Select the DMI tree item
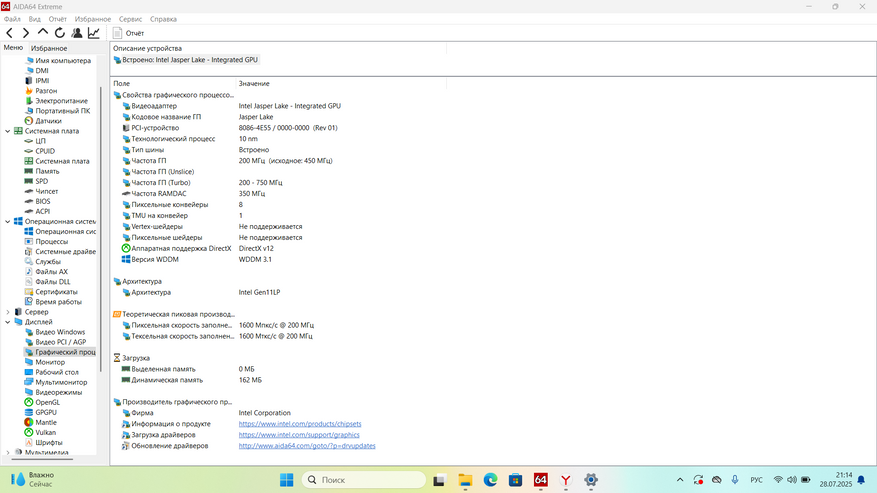Viewport: 877px width, 493px height. click(x=37, y=71)
